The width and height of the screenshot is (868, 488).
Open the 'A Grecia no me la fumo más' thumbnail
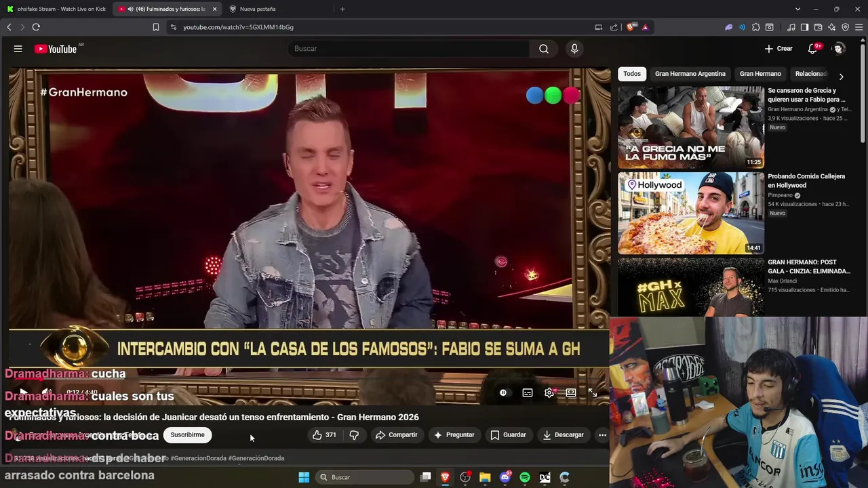point(691,127)
